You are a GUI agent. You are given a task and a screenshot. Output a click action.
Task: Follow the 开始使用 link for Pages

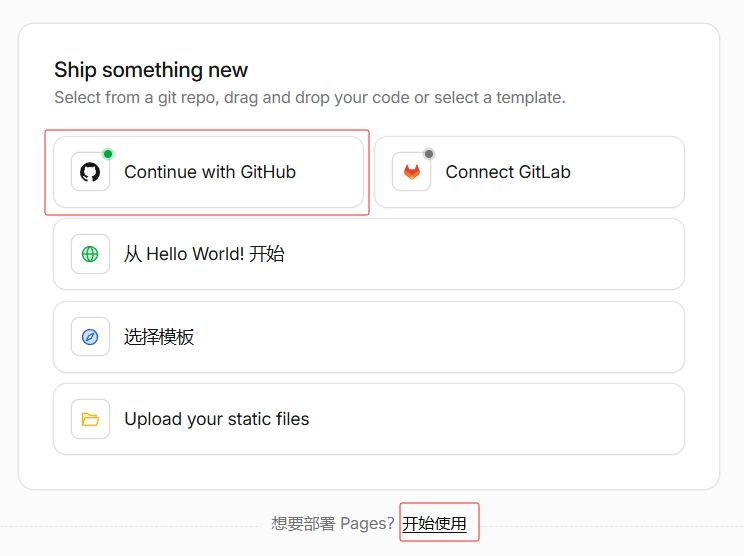[x=434, y=523]
